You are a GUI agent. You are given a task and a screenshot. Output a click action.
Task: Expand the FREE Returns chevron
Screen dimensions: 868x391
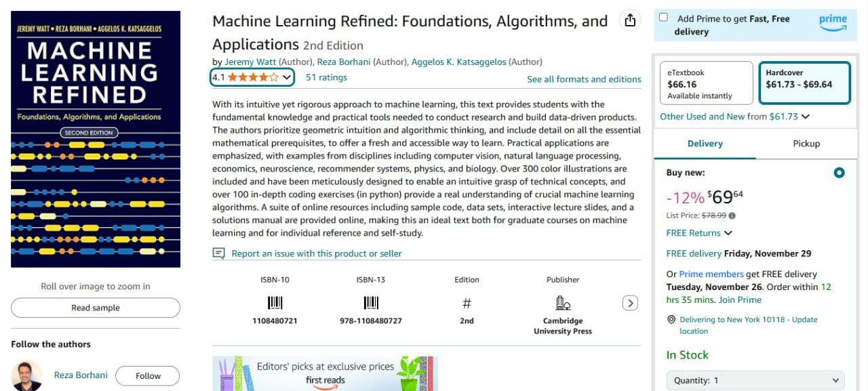tap(728, 233)
